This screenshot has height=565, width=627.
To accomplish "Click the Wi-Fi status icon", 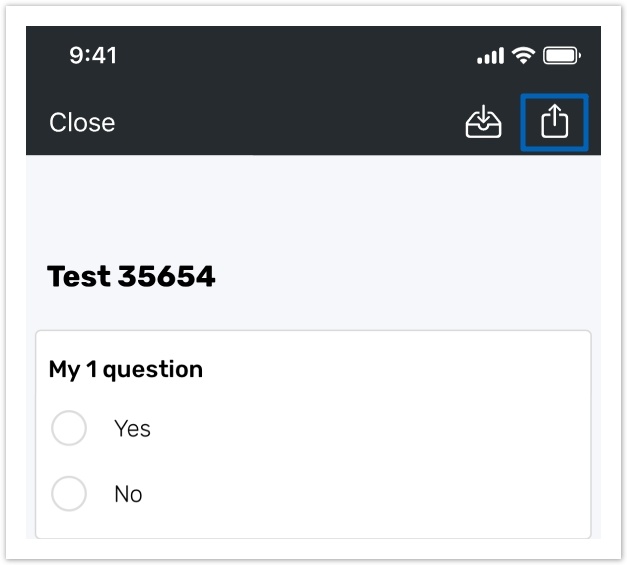I will (x=523, y=56).
